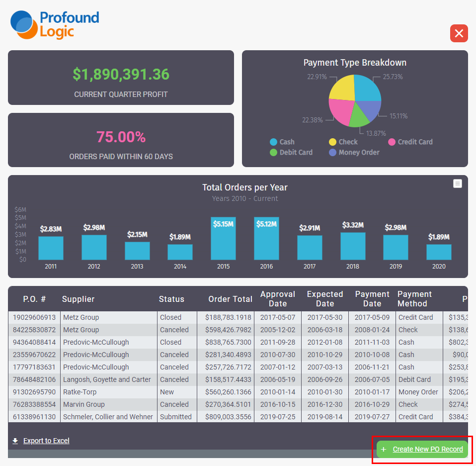Viewport: 476px width, 466px height.
Task: Click the green Debit Card pie slice
Action: click(359, 117)
